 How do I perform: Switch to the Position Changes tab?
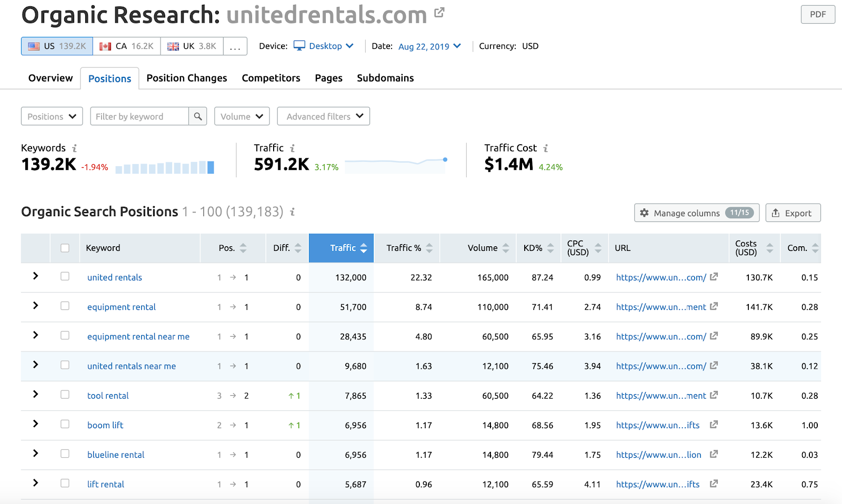(x=187, y=78)
